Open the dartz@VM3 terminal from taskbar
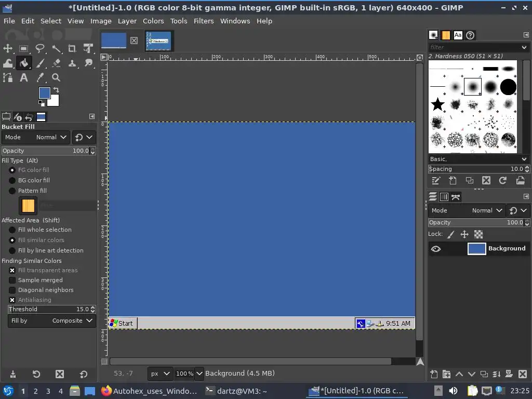This screenshot has height=399, width=532. [x=236, y=391]
